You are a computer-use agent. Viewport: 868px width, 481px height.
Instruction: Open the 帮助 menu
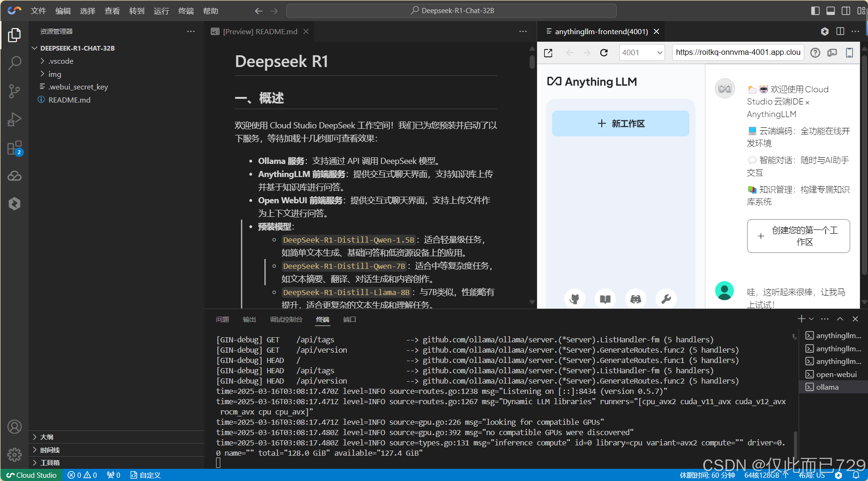[210, 11]
